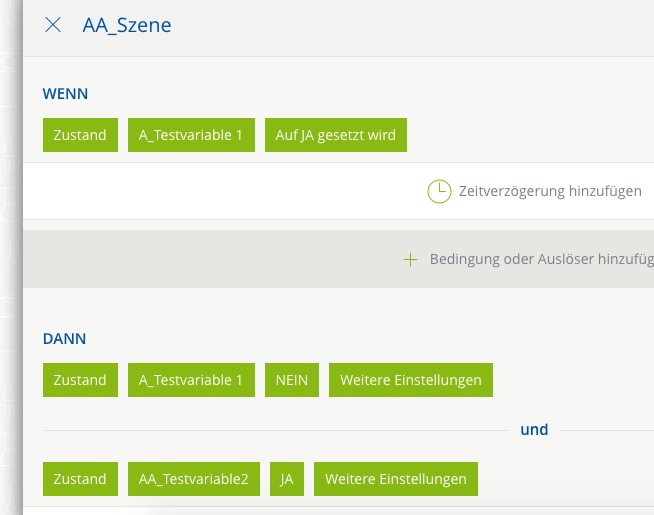This screenshot has width=654, height=515.
Task: Select 'Zeitverzögerung hinzufügen' link
Action: pos(549,191)
